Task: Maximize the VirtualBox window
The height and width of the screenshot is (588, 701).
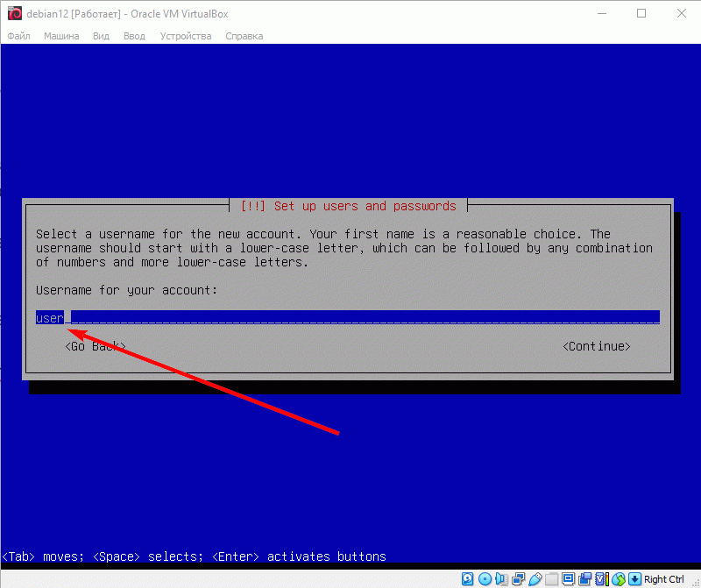Action: [641, 13]
